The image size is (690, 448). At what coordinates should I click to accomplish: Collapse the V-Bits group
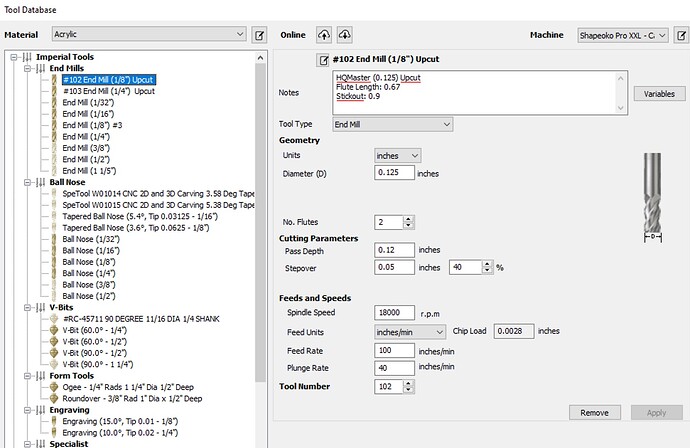[28, 307]
